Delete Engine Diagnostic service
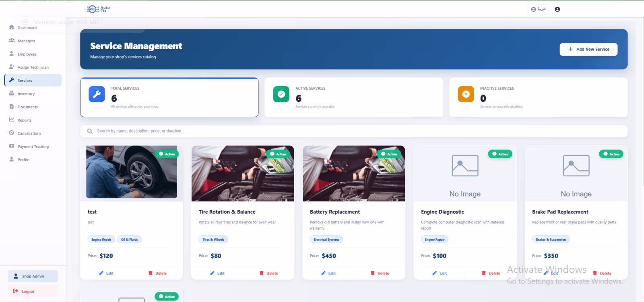 [x=491, y=273]
